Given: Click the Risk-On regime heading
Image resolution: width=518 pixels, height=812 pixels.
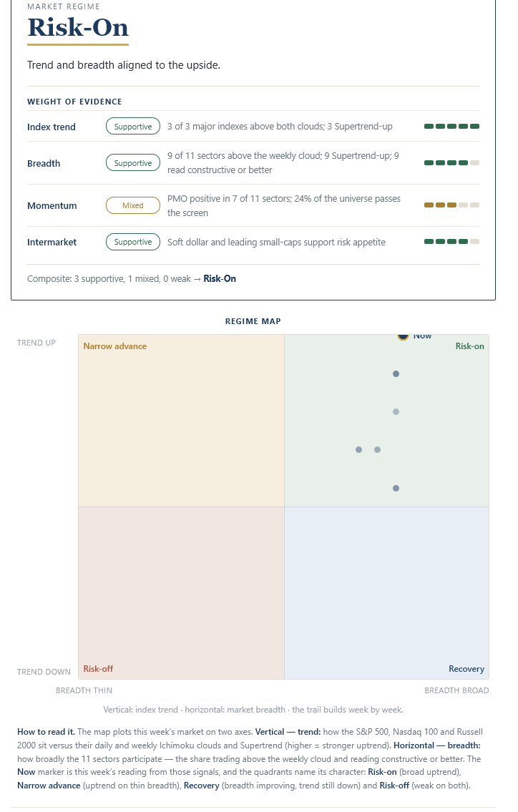Looking at the screenshot, I should [x=78, y=27].
